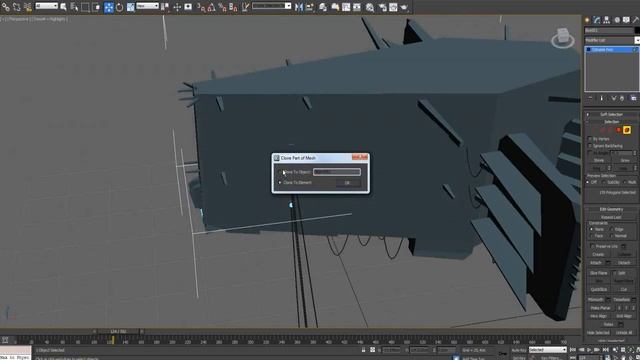This screenshot has height=360, width=640.
Task: Click the Make Planar button
Action: pos(600,308)
